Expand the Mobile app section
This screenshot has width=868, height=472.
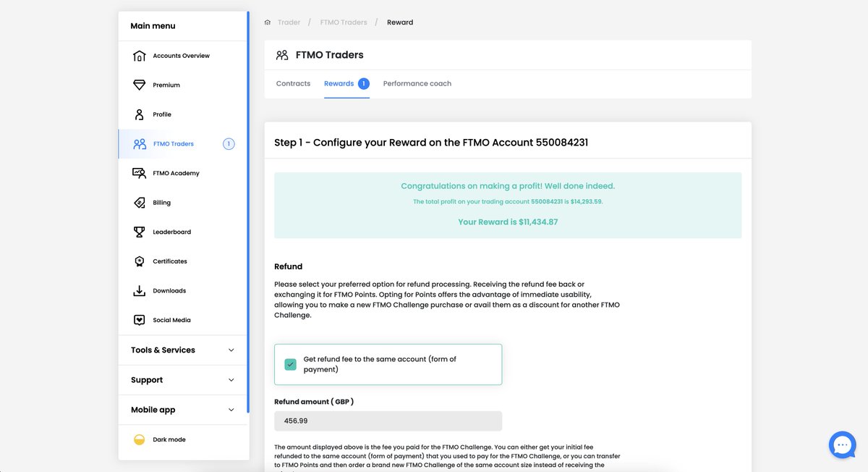coord(183,410)
